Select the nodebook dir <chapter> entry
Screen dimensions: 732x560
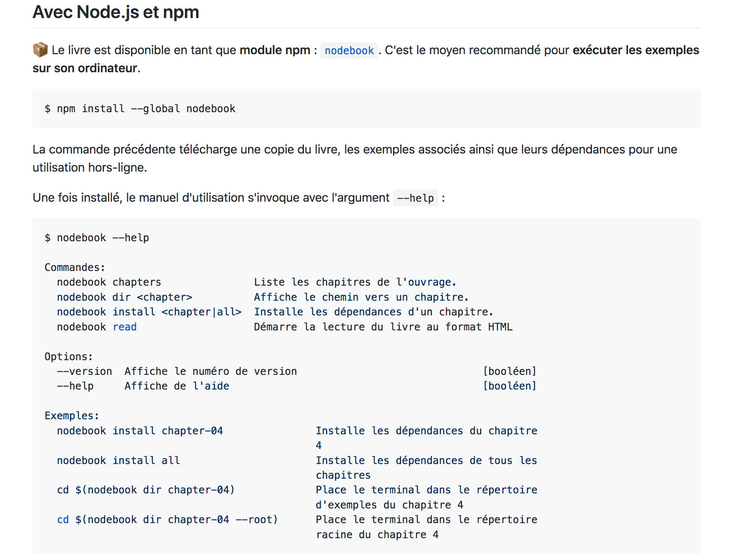pyautogui.click(x=124, y=297)
